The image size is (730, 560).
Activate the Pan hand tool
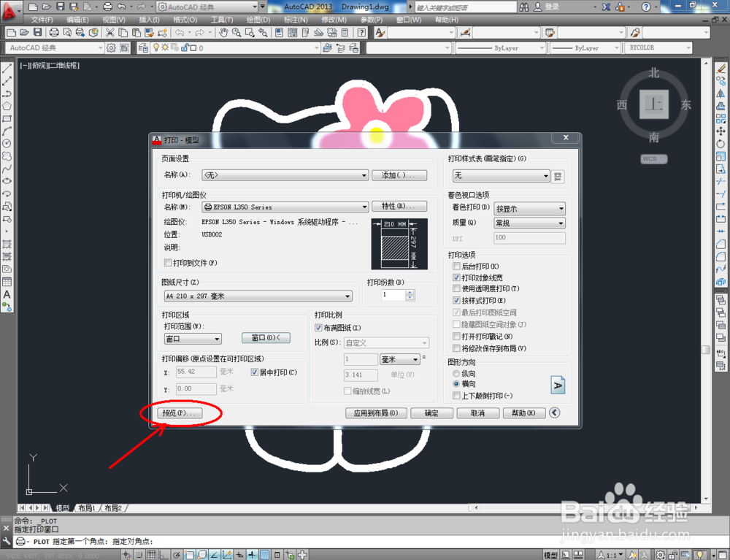click(223, 32)
